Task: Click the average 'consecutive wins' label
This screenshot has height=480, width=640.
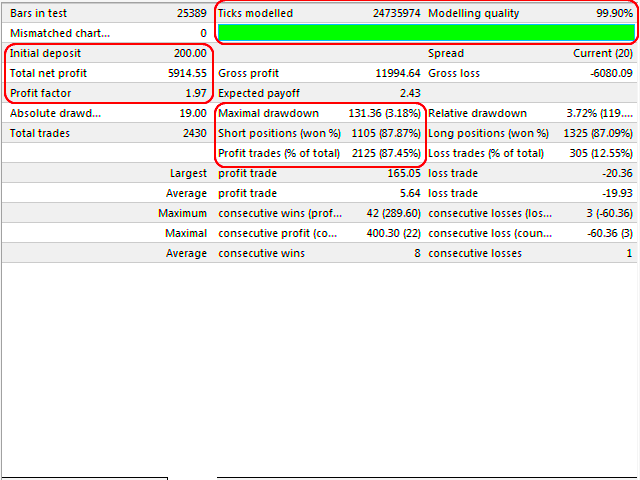Action: 261,253
